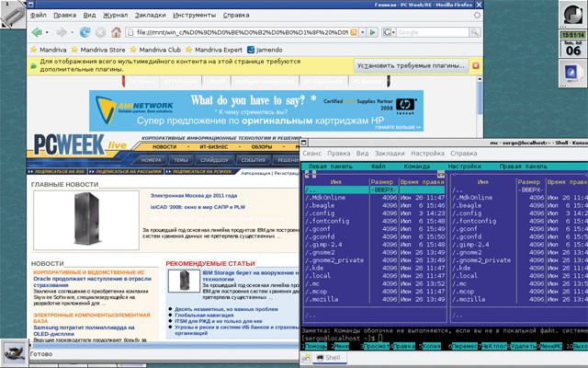Open the Настройка menu in Konsole
Image resolution: width=588 pixels, height=368 pixels.
[427, 154]
